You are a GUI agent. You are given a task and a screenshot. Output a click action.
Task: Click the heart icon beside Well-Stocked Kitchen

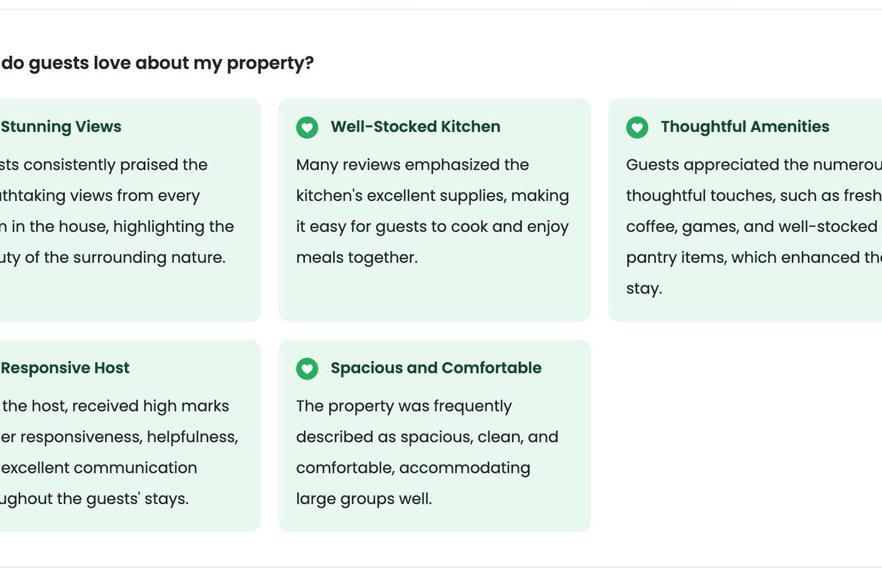[307, 127]
